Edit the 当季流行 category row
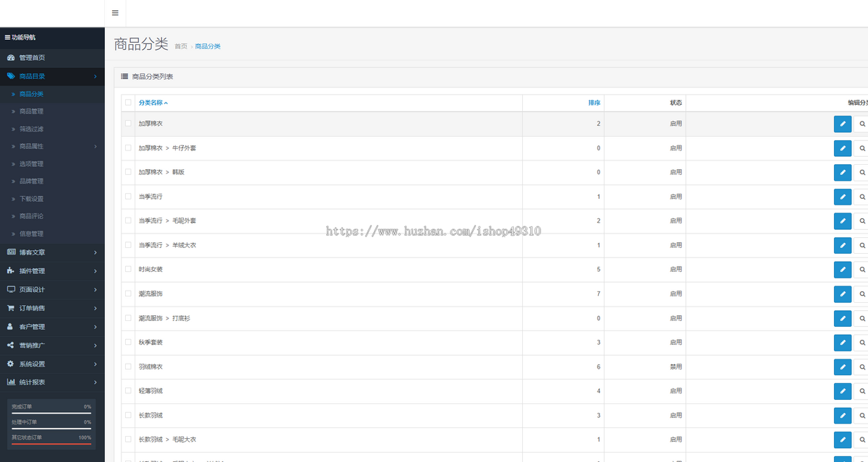The width and height of the screenshot is (868, 462). tap(842, 197)
